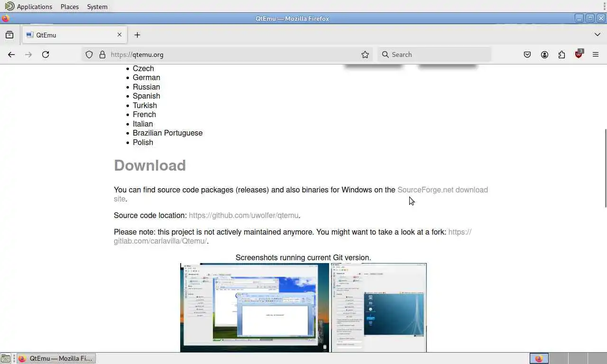Click the Italian list item
The width and height of the screenshot is (607, 364).
[x=143, y=124]
